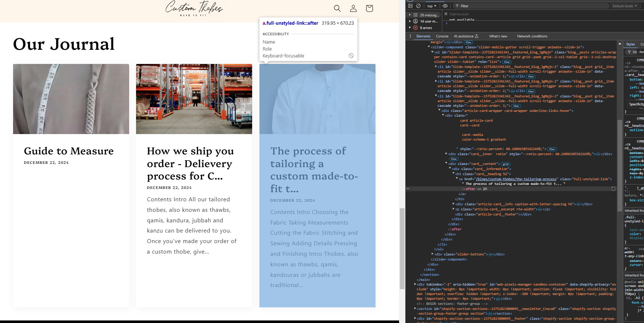Image resolution: width=644 pixels, height=323 pixels.
Task: Expand the card__inner ratio div node
Action: 446,154
